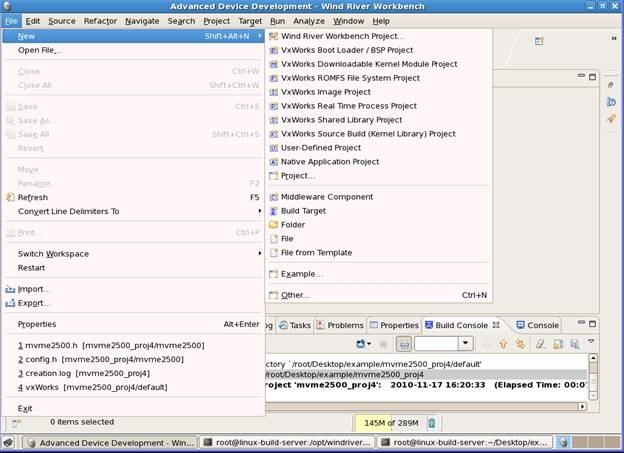Open the Import... dialog
The image size is (624, 453).
[x=133, y=289]
